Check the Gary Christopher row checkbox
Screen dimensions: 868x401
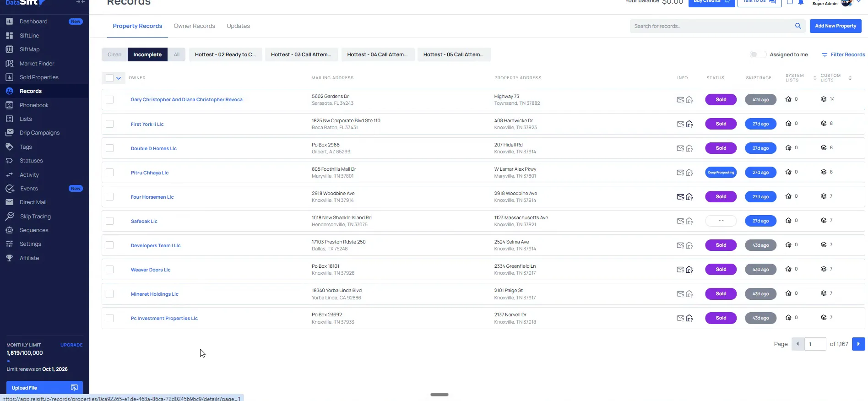coord(109,99)
